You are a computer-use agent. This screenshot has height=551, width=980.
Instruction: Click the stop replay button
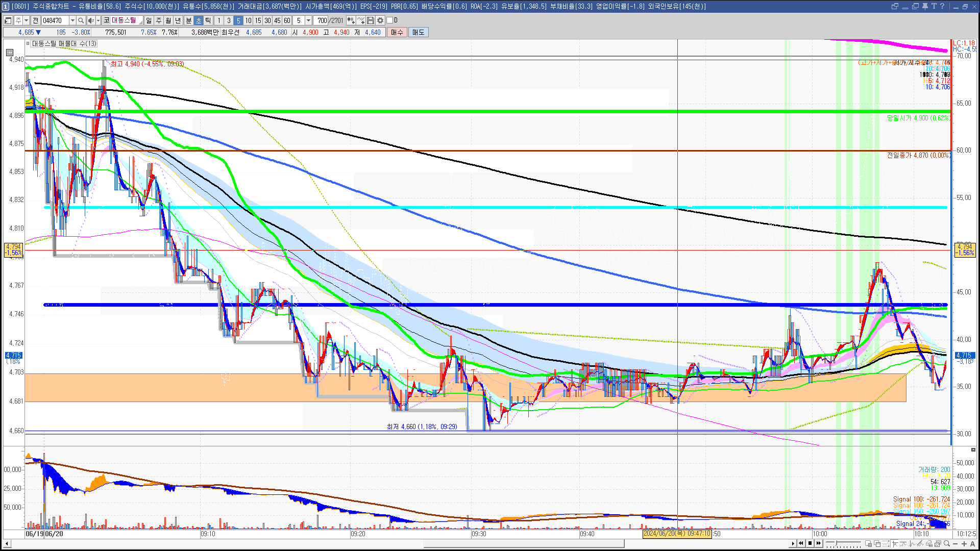click(810, 543)
